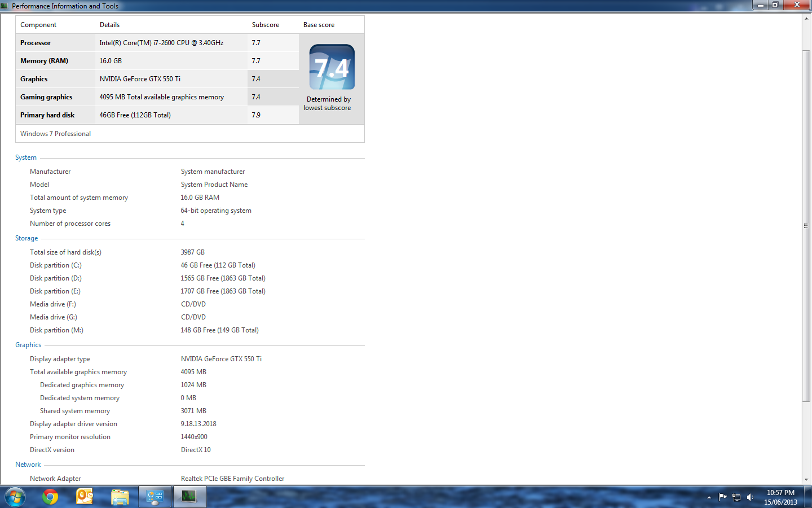Click Number of processor cores label
Image resolution: width=812 pixels, height=508 pixels.
[70, 224]
